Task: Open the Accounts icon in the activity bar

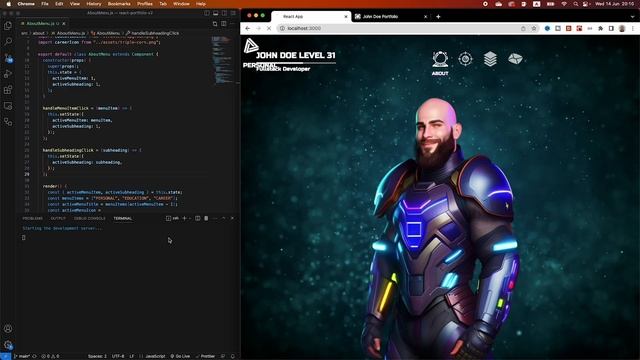Action: tap(8, 329)
